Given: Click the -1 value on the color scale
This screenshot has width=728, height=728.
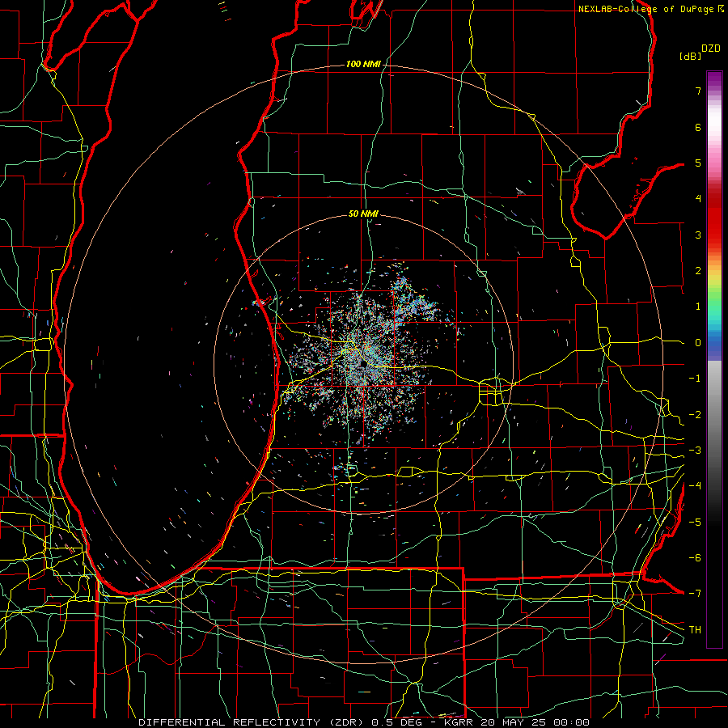Looking at the screenshot, I should [x=695, y=379].
